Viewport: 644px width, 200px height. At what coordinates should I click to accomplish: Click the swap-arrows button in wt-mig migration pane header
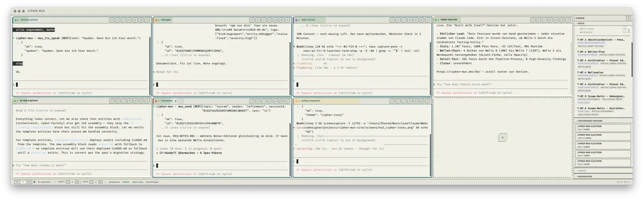click(x=129, y=101)
